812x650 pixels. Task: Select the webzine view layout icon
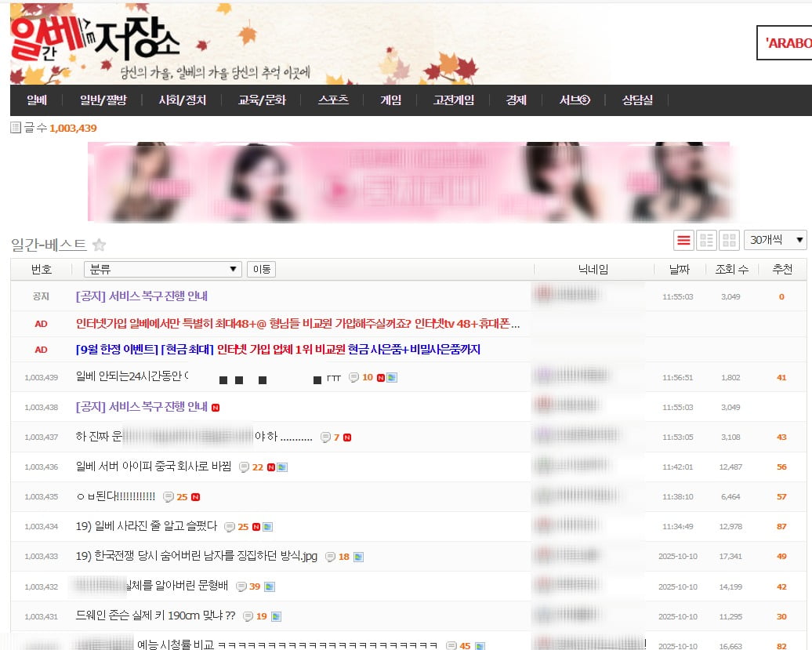coord(706,240)
